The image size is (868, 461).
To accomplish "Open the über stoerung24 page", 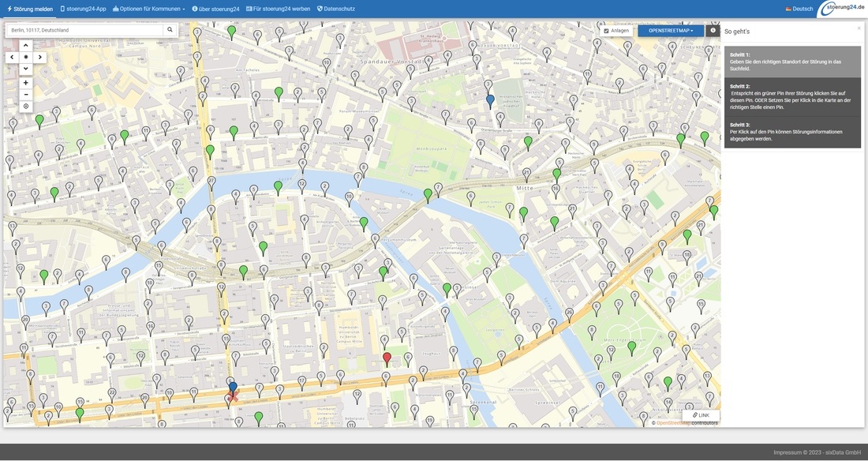I will click(x=216, y=9).
